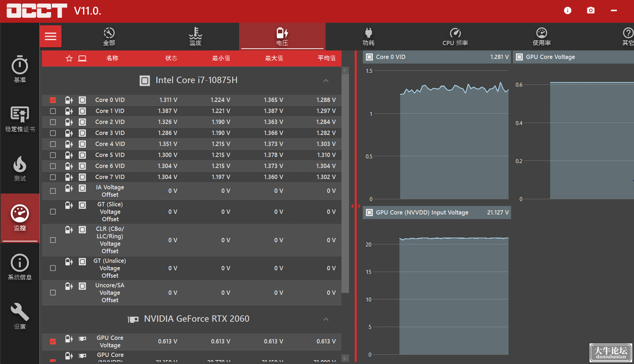The image size is (634, 364).
Task: Open the red hamburger menu
Action: pyautogui.click(x=50, y=36)
